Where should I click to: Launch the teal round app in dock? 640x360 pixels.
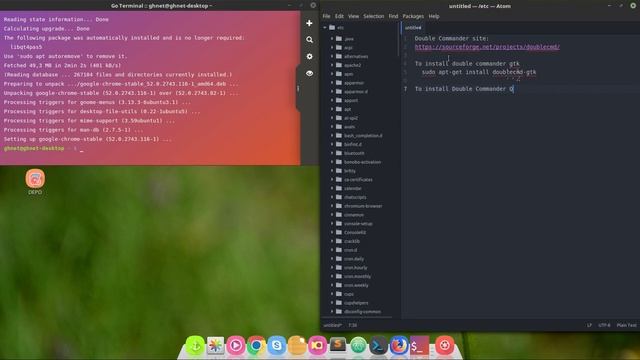tap(358, 345)
